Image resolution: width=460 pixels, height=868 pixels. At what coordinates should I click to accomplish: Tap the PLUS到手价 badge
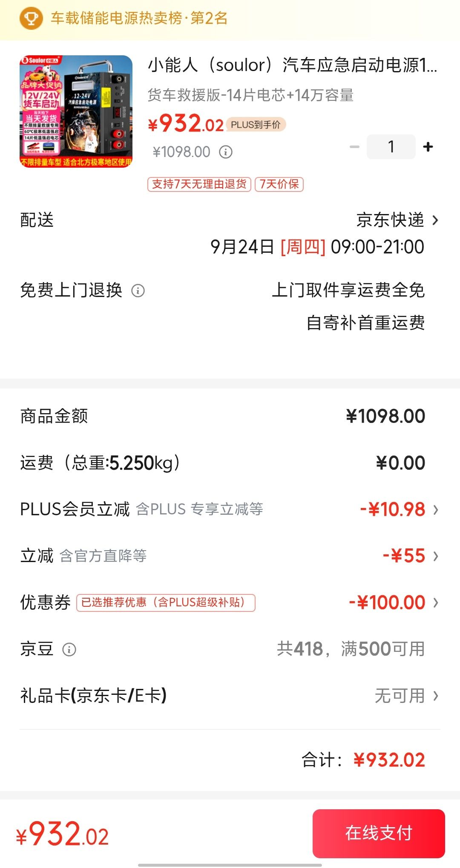click(x=256, y=124)
